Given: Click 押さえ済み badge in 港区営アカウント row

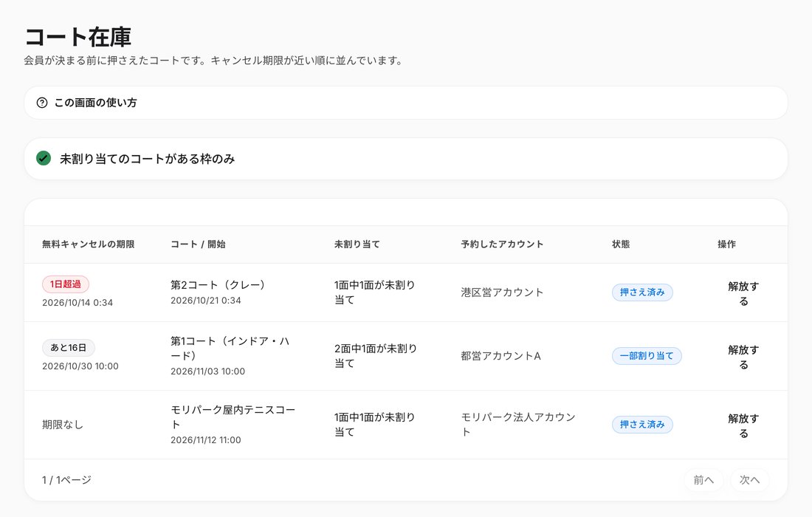Looking at the screenshot, I should point(642,292).
